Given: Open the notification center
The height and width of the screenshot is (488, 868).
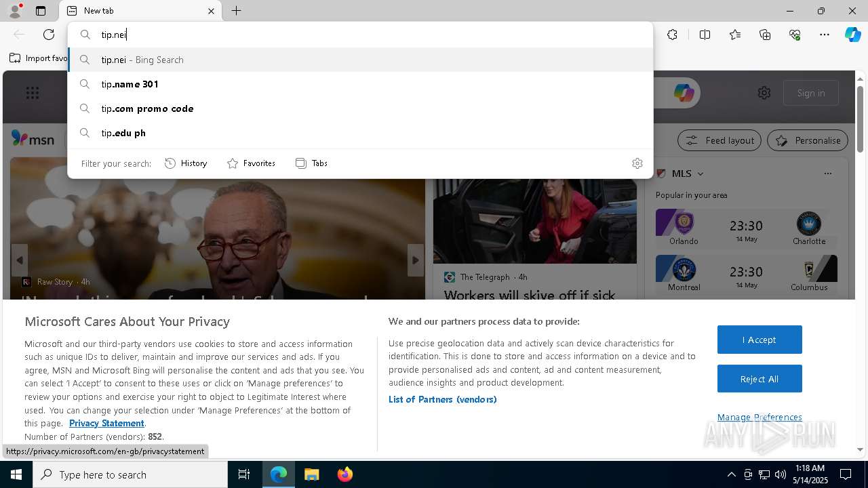Looking at the screenshot, I should click(x=846, y=474).
